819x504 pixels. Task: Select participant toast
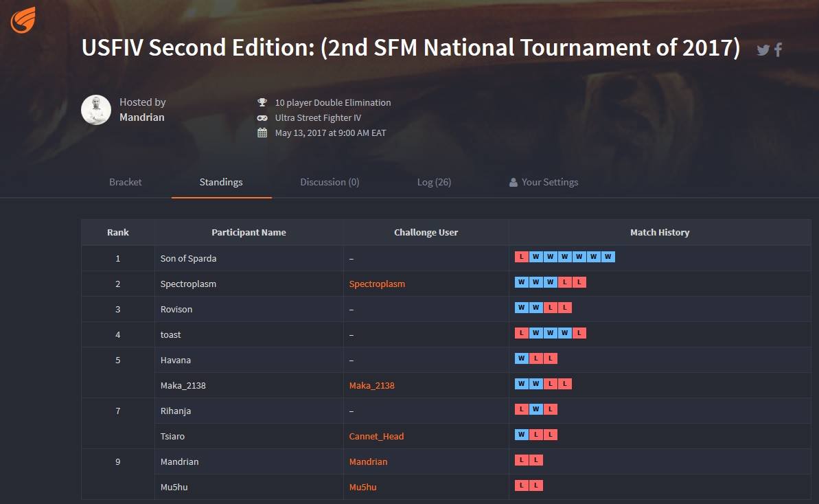click(171, 335)
